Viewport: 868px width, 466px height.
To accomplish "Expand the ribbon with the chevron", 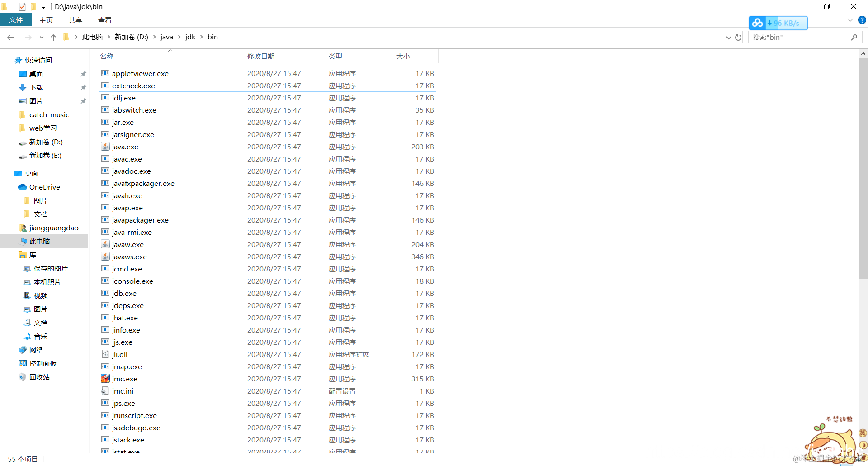I will (850, 20).
